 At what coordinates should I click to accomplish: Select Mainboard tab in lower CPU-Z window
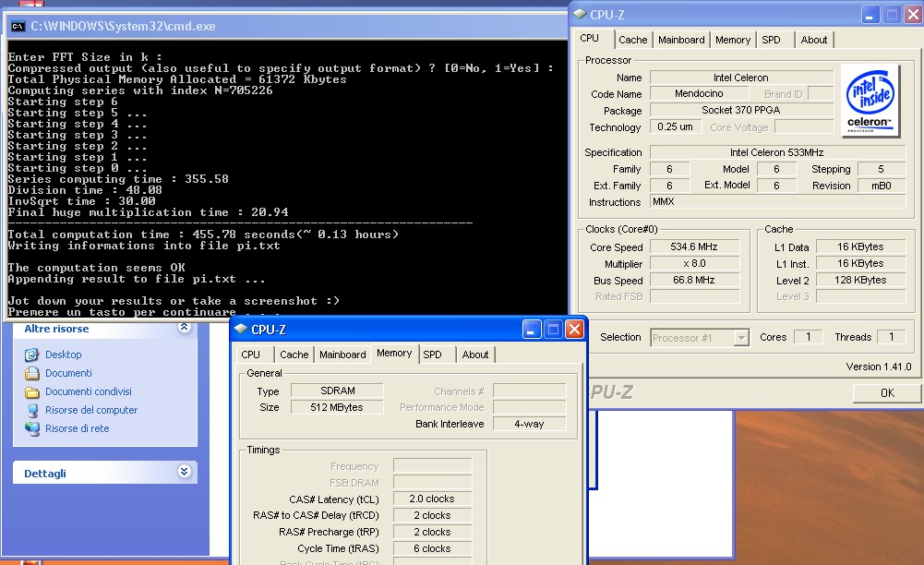pos(342,355)
